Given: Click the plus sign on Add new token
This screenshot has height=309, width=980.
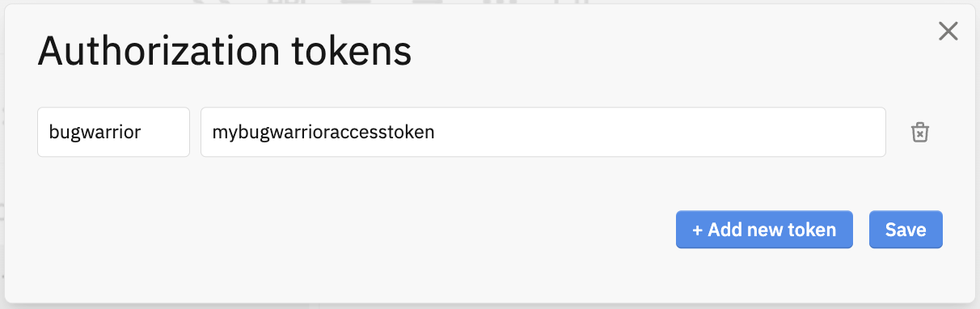Looking at the screenshot, I should (698, 230).
